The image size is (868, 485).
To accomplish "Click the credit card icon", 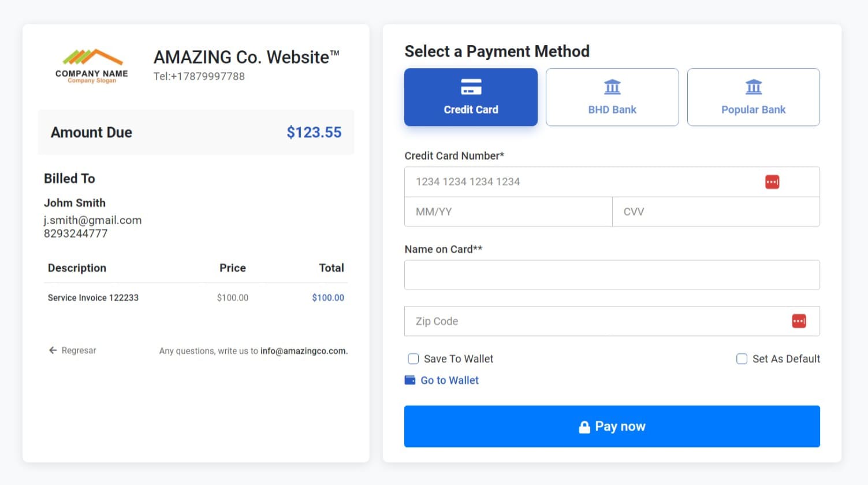I will click(x=471, y=87).
